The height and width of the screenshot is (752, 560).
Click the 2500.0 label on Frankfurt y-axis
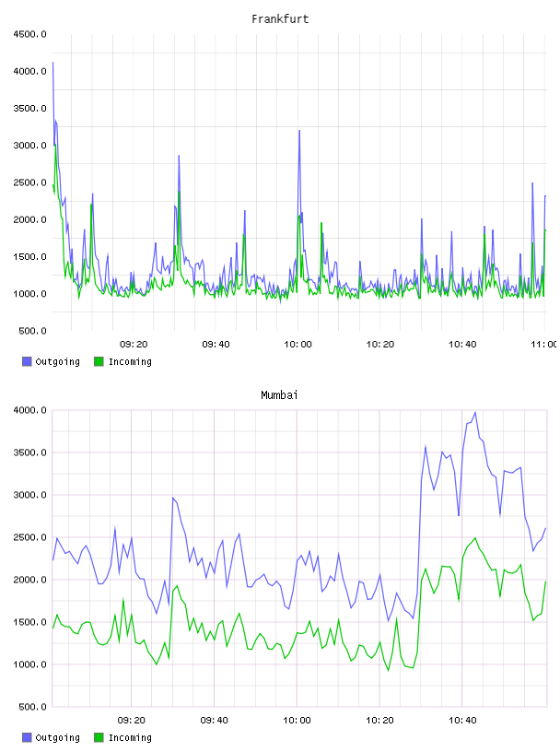(29, 182)
